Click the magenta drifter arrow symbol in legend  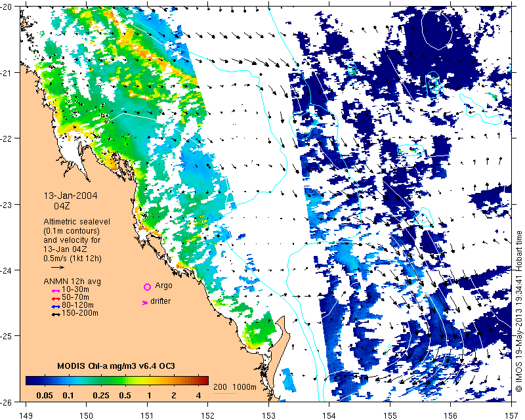pyautogui.click(x=145, y=303)
